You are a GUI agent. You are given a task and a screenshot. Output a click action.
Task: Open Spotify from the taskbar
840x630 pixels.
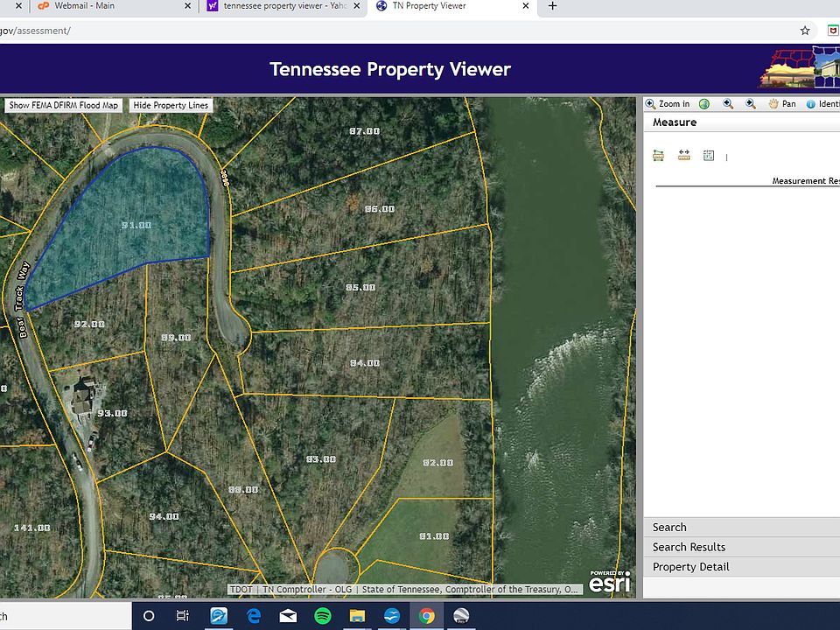coord(322,616)
